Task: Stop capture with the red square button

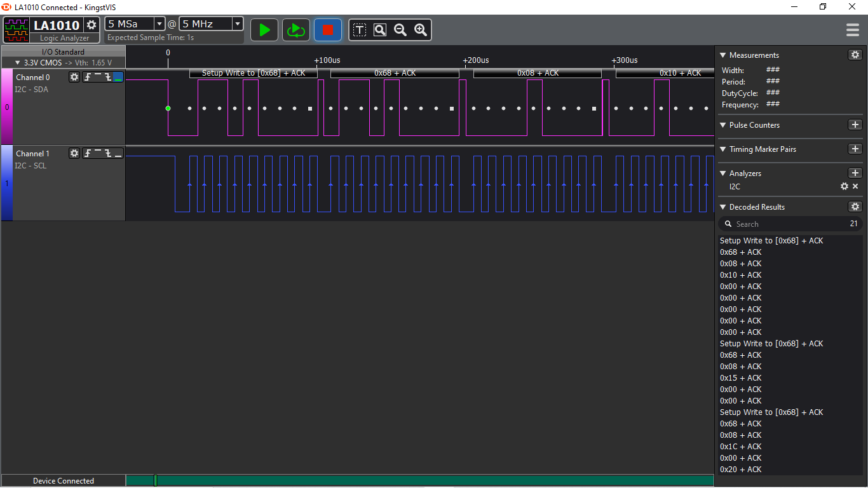Action: click(327, 30)
